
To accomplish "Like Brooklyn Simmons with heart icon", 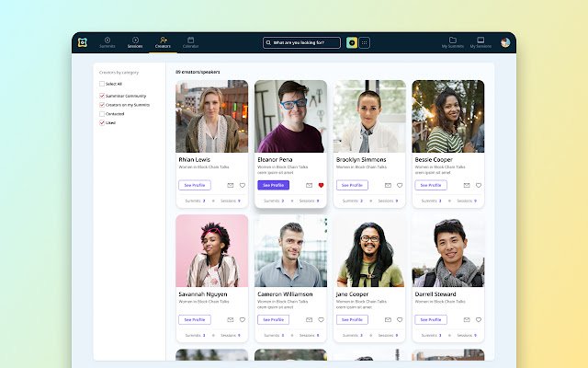I will (x=400, y=185).
